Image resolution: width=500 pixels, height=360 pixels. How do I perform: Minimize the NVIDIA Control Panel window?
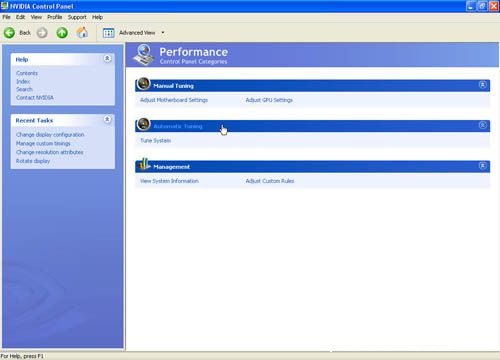coord(471,6)
